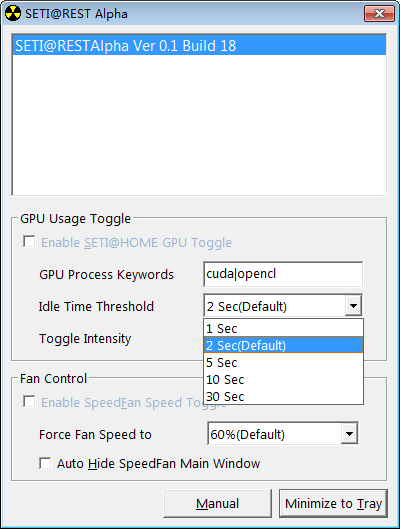Select the SETI@RESTAlpha Ver 0.1 Build 18 log entry
The height and width of the screenshot is (529, 400).
coord(200,46)
